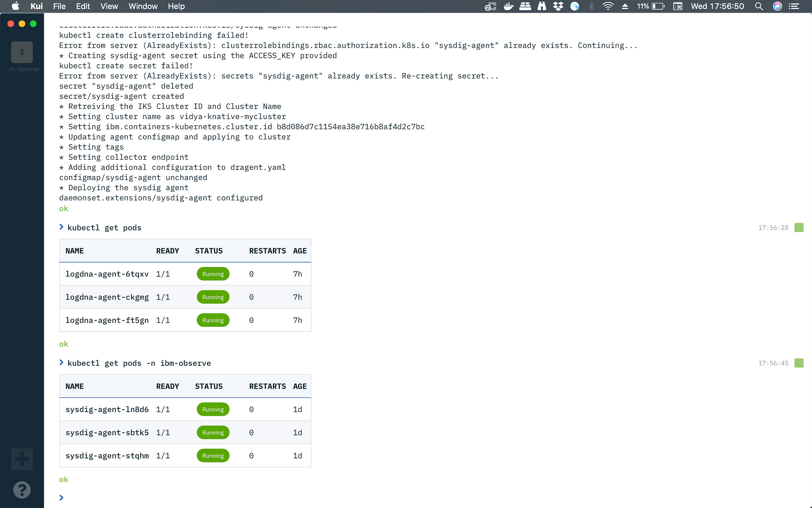Click AGE 1d cell of sysdig-agent-ln8d6
Image resolution: width=812 pixels, height=508 pixels.
coord(298,409)
